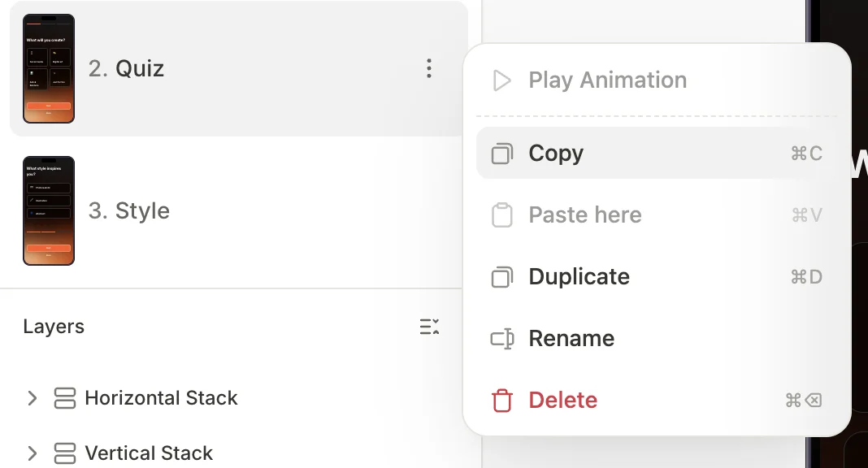Click the ⌘V shortcut hint
Image resolution: width=868 pixels, height=468 pixels.
[806, 215]
